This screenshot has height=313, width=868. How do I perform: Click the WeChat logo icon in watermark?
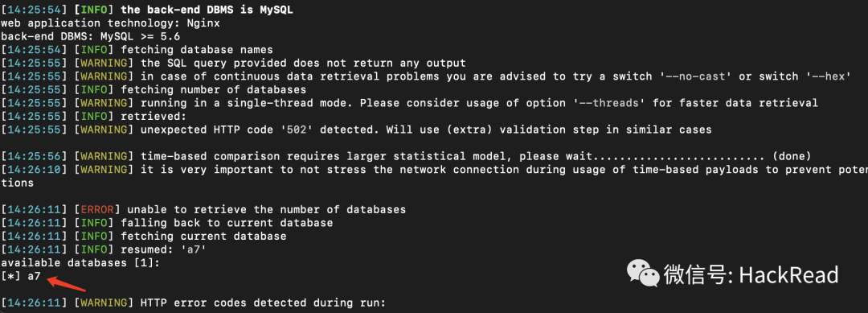(x=642, y=274)
